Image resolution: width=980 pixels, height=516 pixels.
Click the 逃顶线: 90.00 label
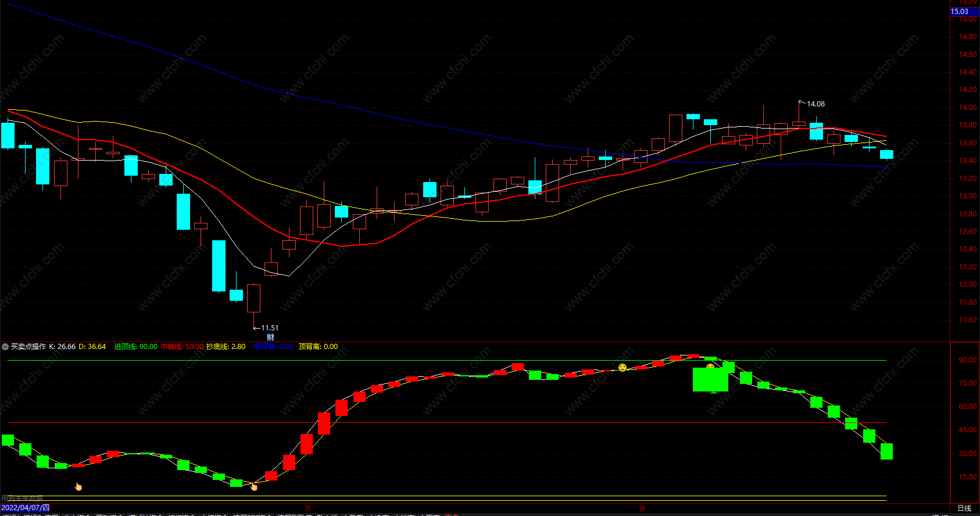click(x=136, y=347)
